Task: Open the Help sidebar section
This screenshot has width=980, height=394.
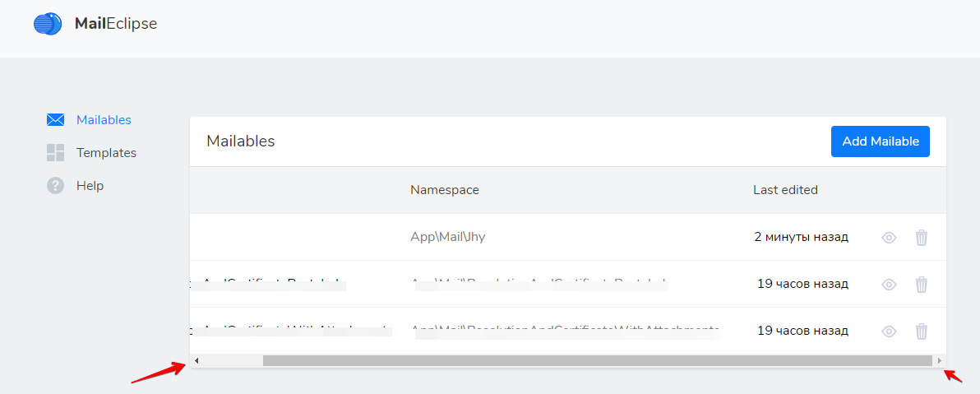Action: [x=90, y=186]
